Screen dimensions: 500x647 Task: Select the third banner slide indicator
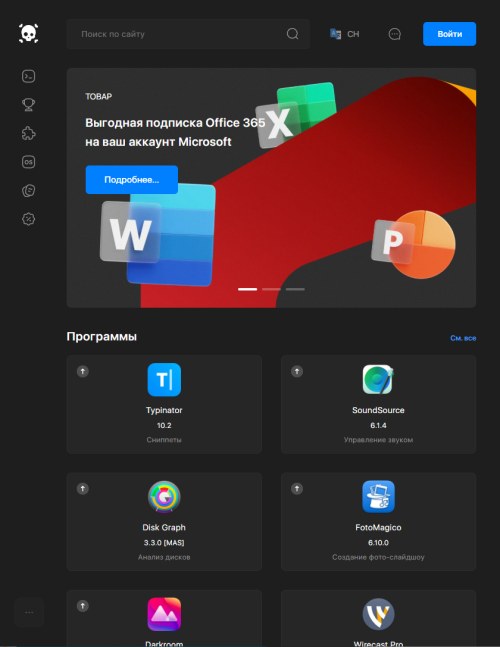pos(295,289)
